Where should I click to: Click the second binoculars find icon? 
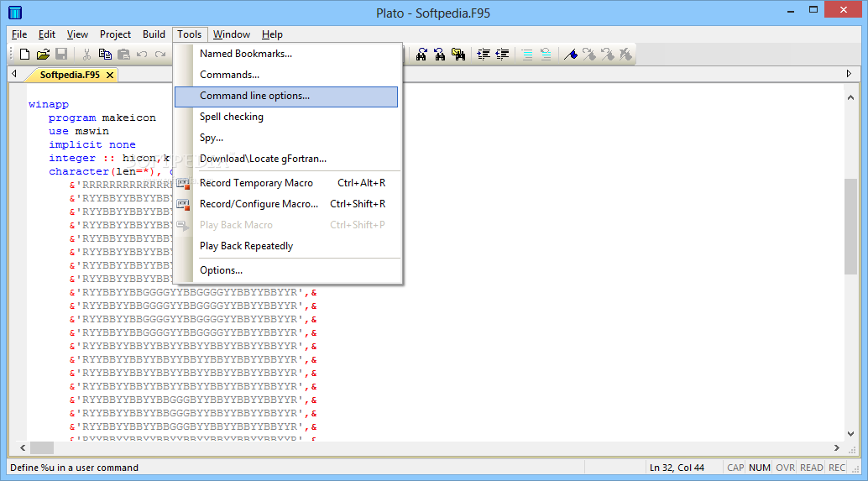pyautogui.click(x=440, y=55)
